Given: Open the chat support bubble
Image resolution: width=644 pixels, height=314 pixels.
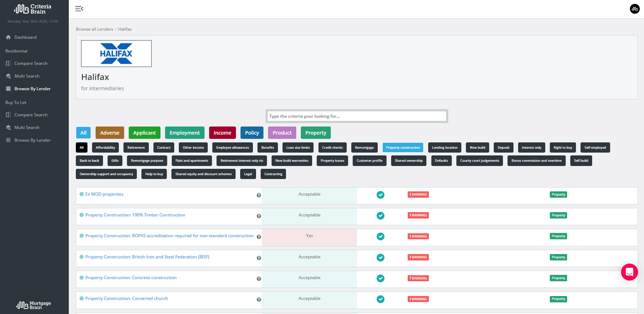Looking at the screenshot, I should tap(629, 272).
